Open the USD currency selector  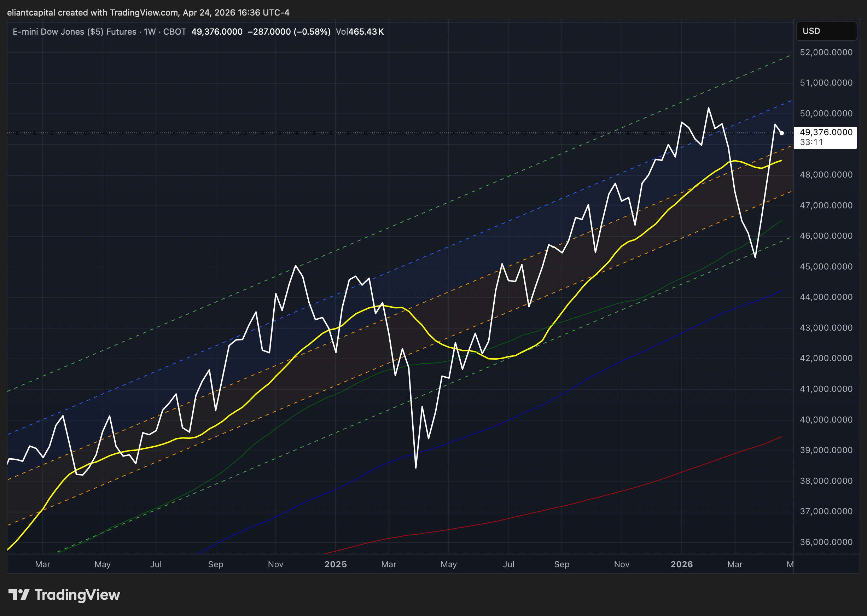click(x=826, y=31)
